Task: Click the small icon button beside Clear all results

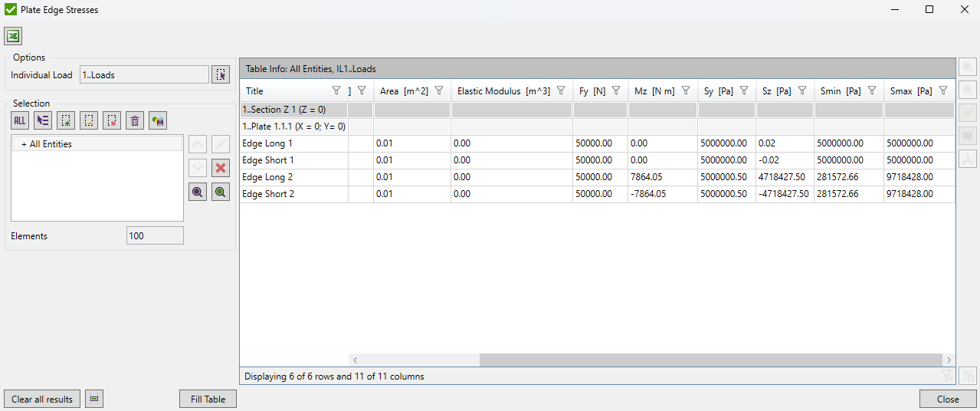Action: click(94, 399)
